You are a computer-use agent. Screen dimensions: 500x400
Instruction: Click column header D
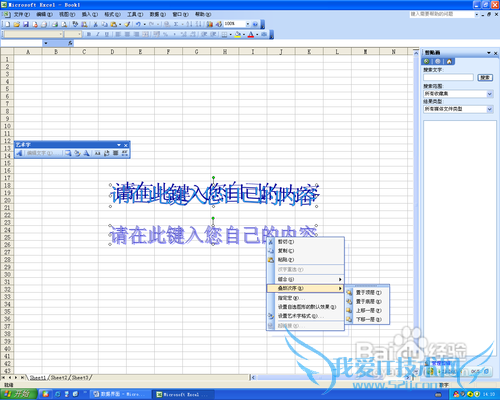[x=112, y=51]
